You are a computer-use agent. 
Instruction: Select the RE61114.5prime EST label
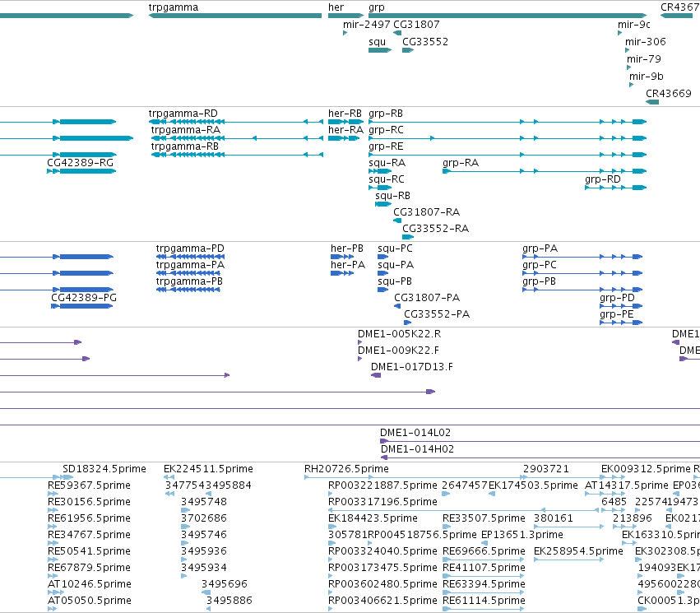coord(484,601)
